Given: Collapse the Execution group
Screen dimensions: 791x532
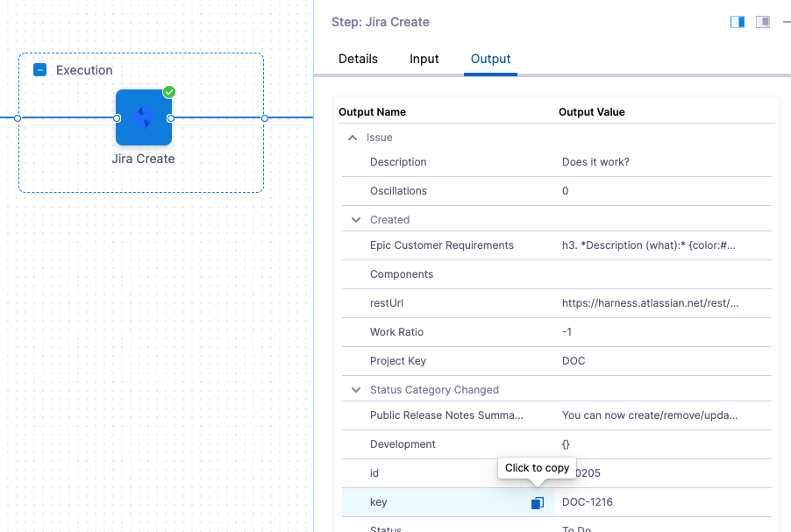Looking at the screenshot, I should (x=39, y=70).
